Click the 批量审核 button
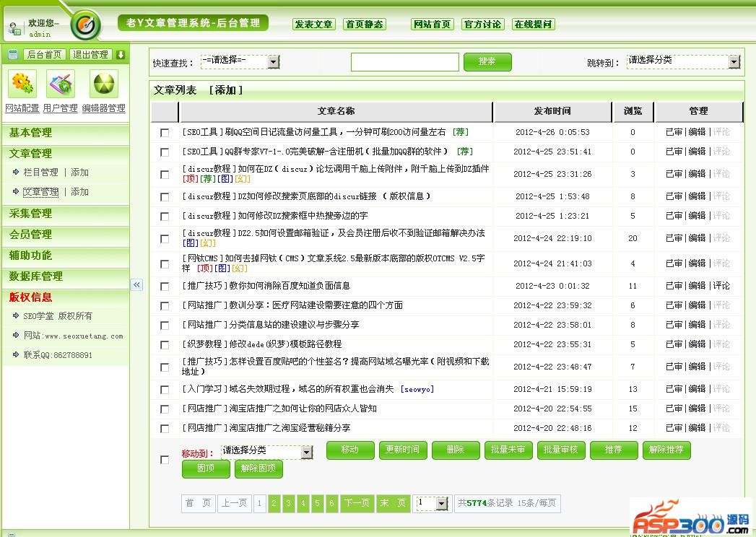756x537 pixels. click(560, 450)
